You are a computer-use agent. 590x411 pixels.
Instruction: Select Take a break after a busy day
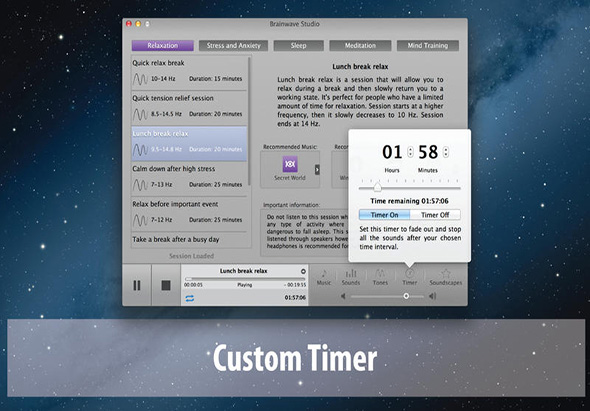(189, 240)
